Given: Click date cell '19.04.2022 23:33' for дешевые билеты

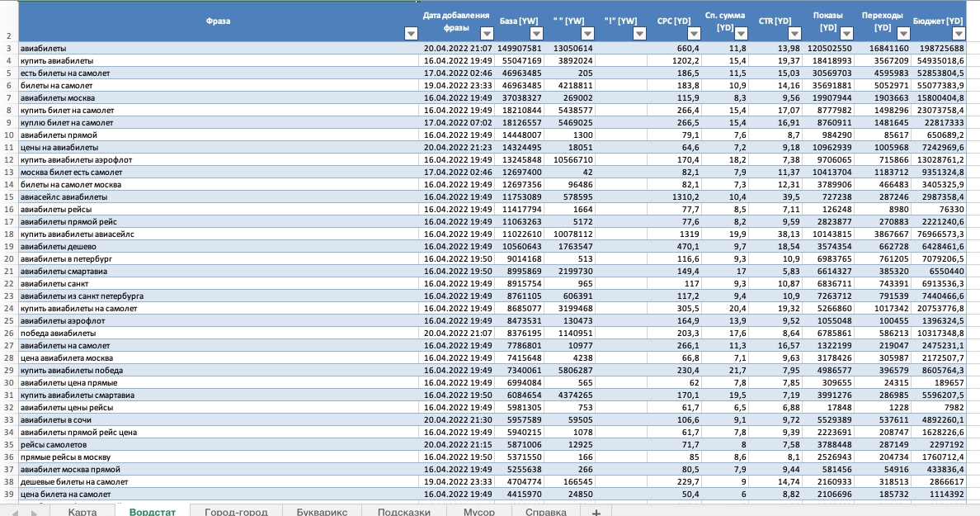Looking at the screenshot, I should point(457,481).
